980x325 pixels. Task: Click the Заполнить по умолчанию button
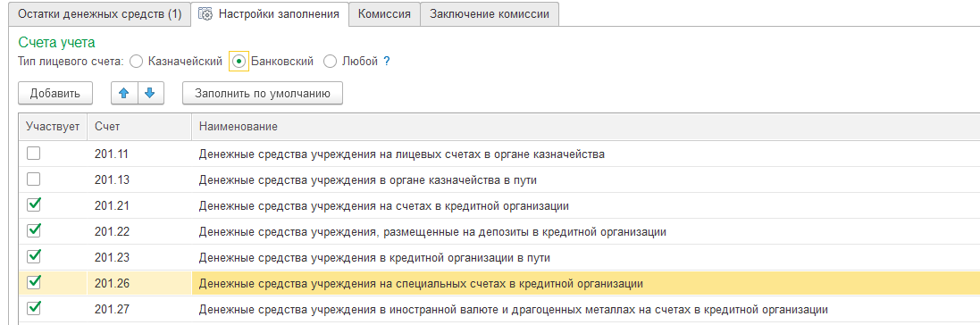point(263,93)
